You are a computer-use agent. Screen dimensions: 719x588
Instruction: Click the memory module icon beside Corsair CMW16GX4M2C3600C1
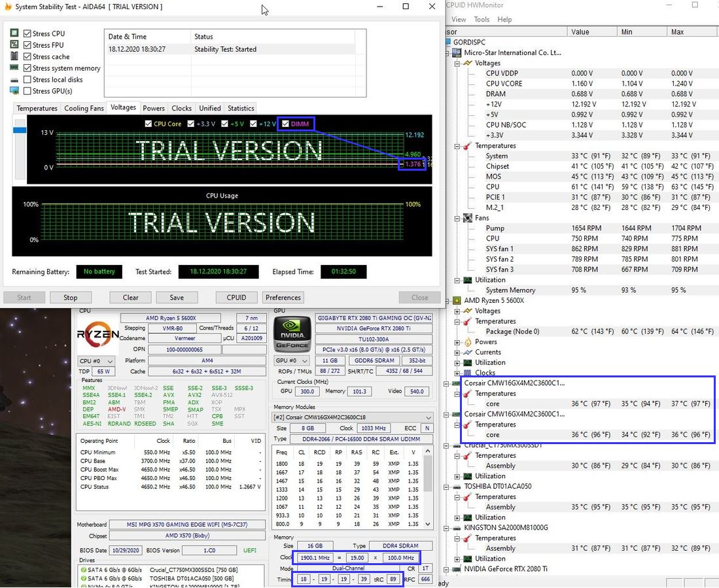tap(455, 383)
